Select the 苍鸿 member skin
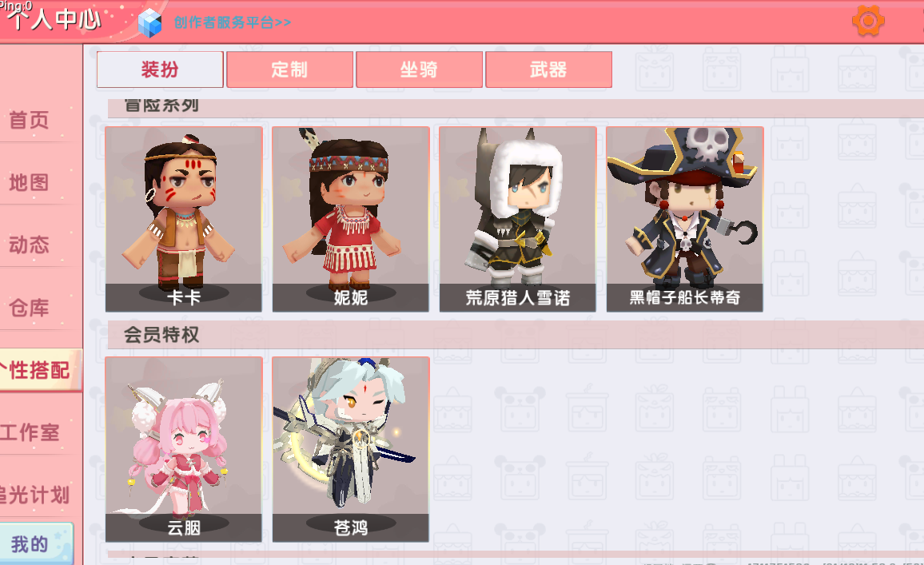 pyautogui.click(x=351, y=449)
